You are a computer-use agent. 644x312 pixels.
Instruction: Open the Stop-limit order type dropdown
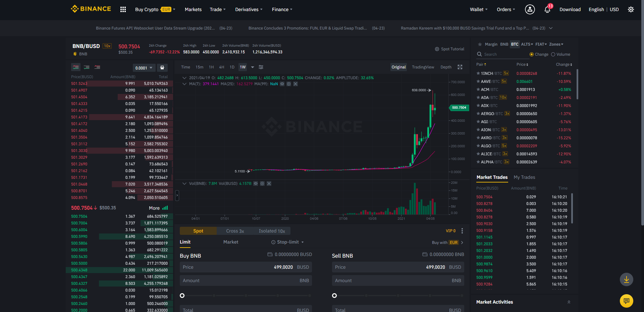[287, 242]
